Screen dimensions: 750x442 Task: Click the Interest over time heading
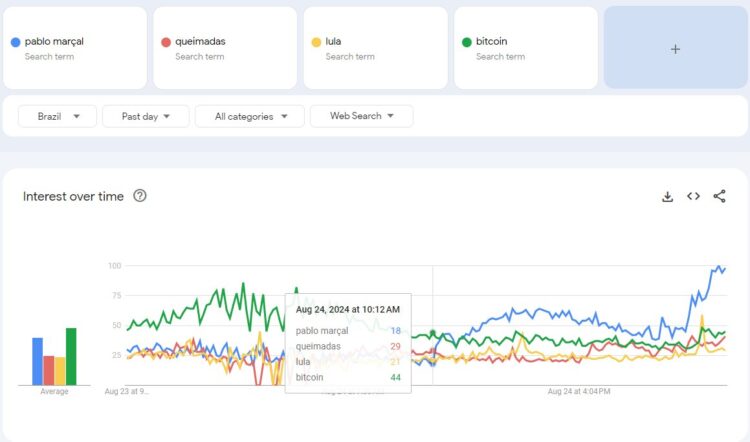pos(73,197)
